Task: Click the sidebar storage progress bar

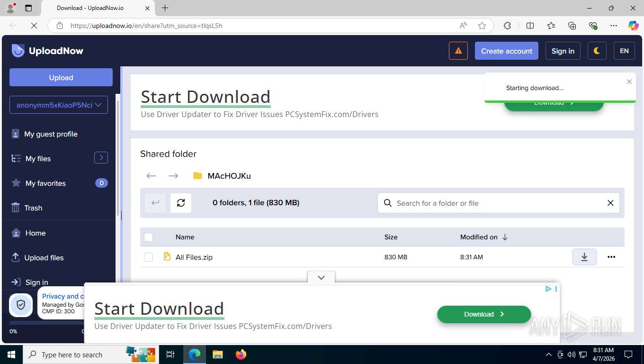Action: point(47,323)
